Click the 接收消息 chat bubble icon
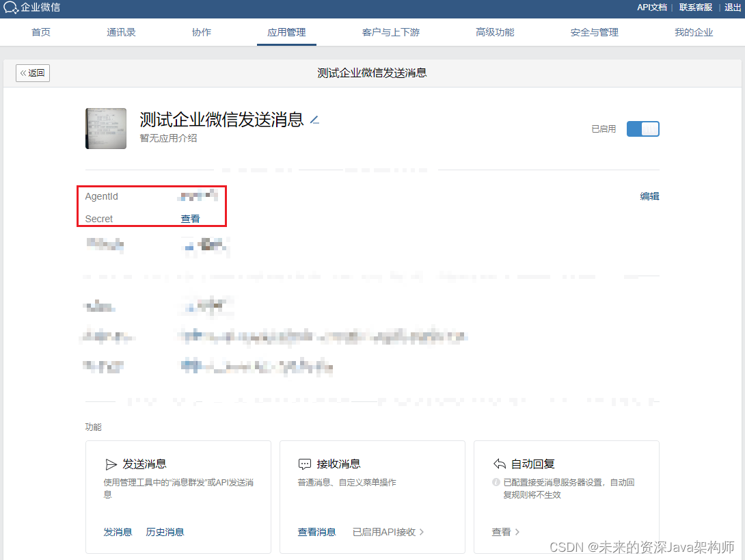This screenshot has width=745, height=560. [305, 464]
